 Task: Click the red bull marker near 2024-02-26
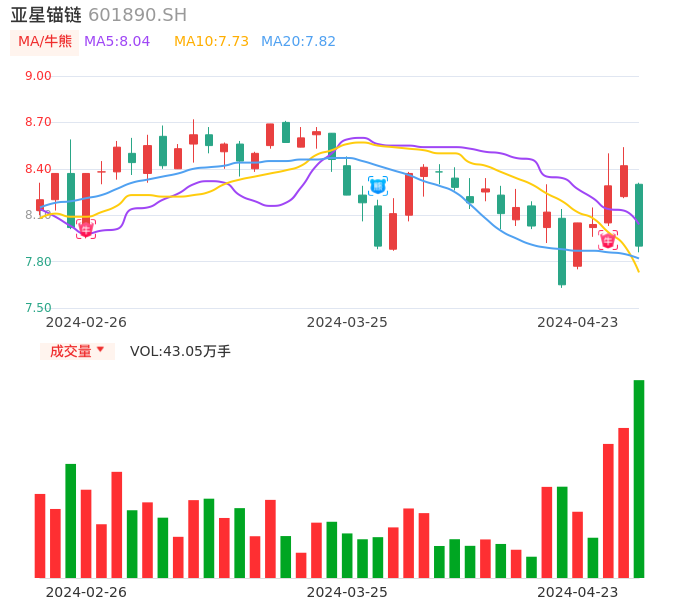click(86, 230)
